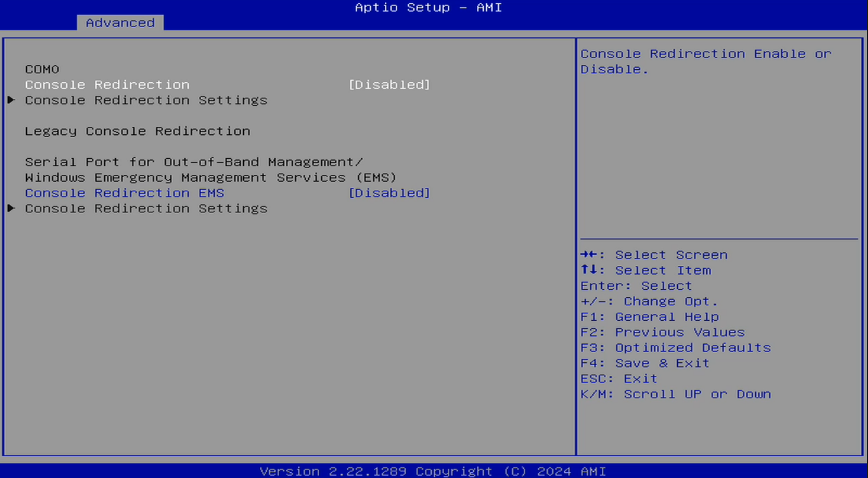
Task: Open the Advanced tab
Action: [120, 22]
